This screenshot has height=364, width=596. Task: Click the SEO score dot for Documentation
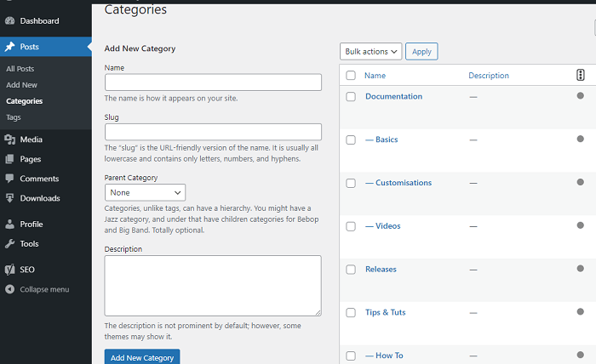click(x=581, y=95)
